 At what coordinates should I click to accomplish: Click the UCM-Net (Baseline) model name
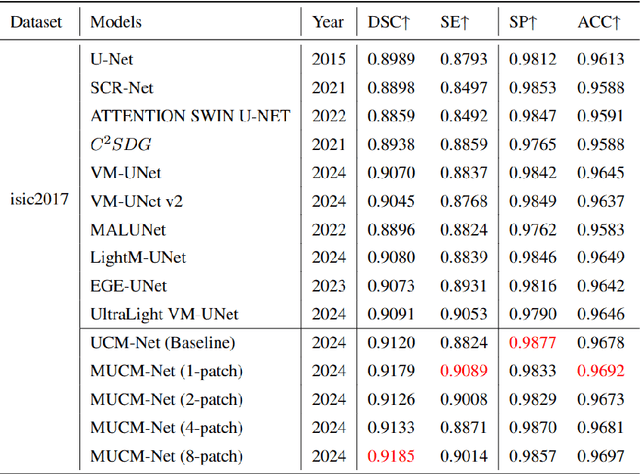(x=162, y=343)
